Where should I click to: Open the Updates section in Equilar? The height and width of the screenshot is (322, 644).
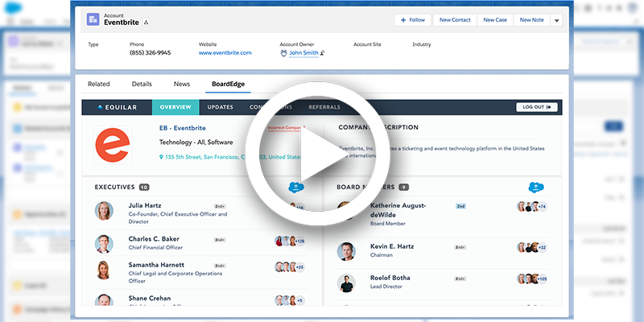pos(220,107)
